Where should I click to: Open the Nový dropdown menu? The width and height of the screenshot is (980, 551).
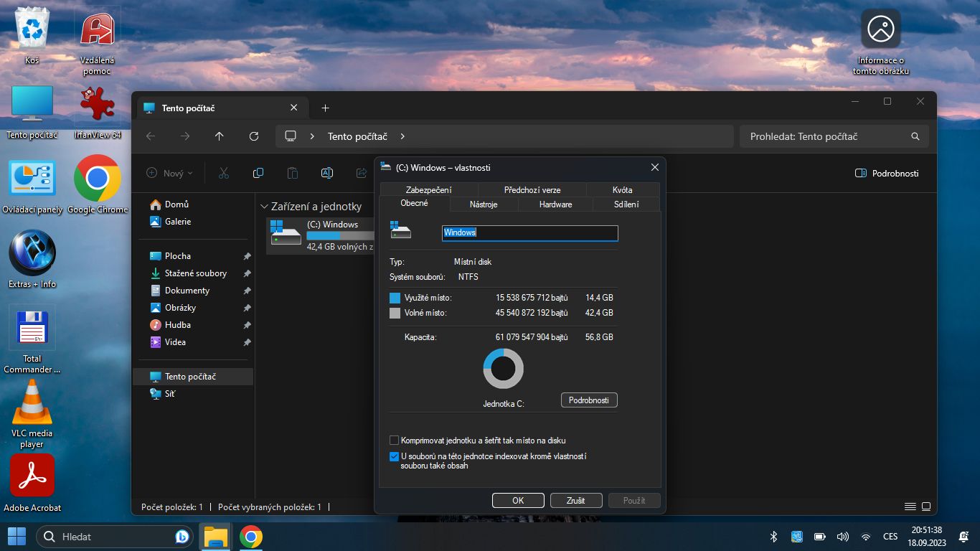click(169, 173)
